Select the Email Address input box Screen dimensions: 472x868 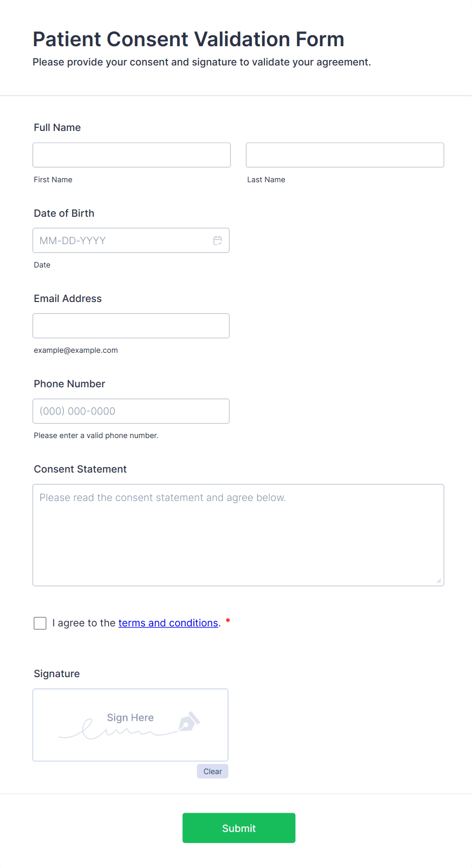coord(131,326)
